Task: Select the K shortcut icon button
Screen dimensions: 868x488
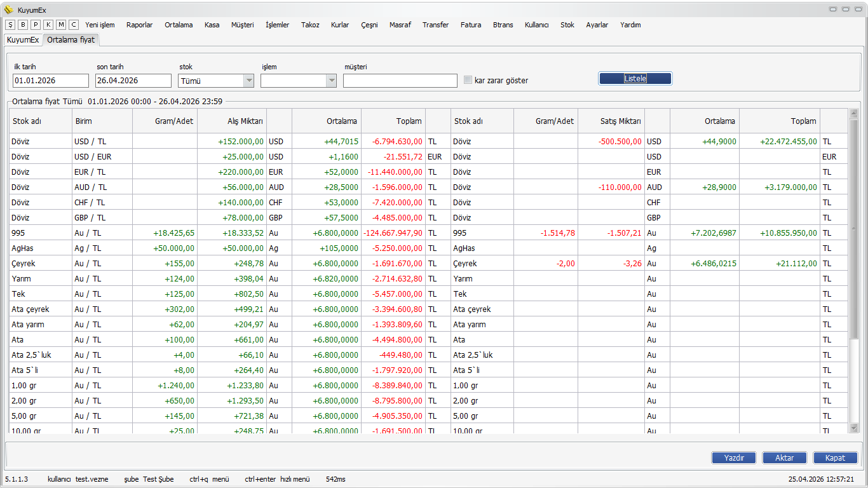Action: coord(48,25)
